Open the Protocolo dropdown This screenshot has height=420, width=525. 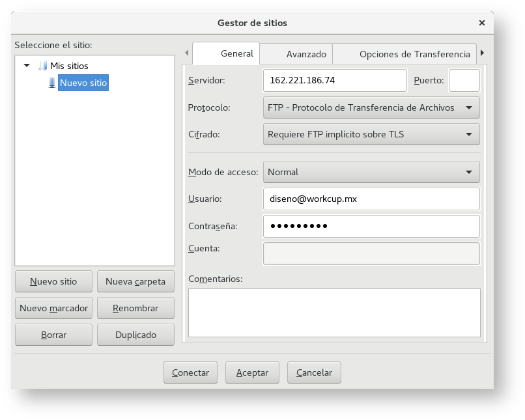coord(371,107)
